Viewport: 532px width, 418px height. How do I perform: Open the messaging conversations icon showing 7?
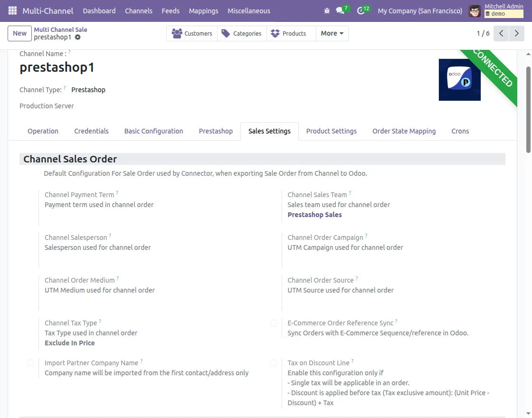[340, 10]
